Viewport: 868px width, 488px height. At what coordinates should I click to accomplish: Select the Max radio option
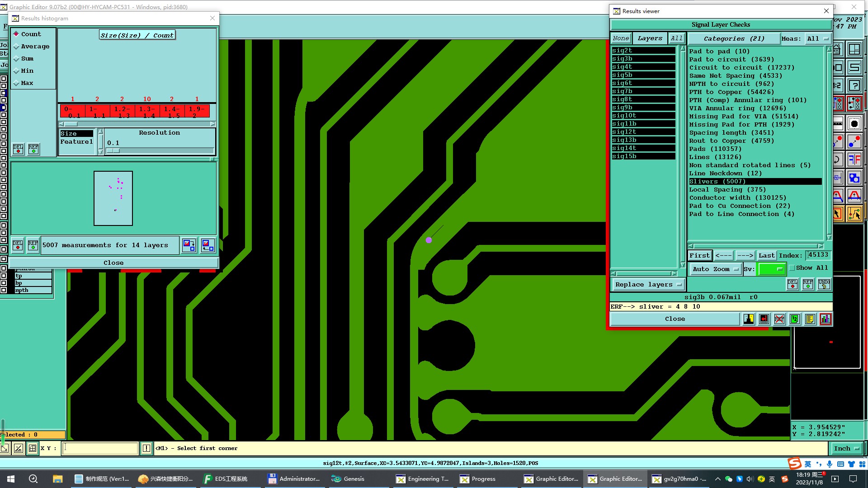pos(27,83)
